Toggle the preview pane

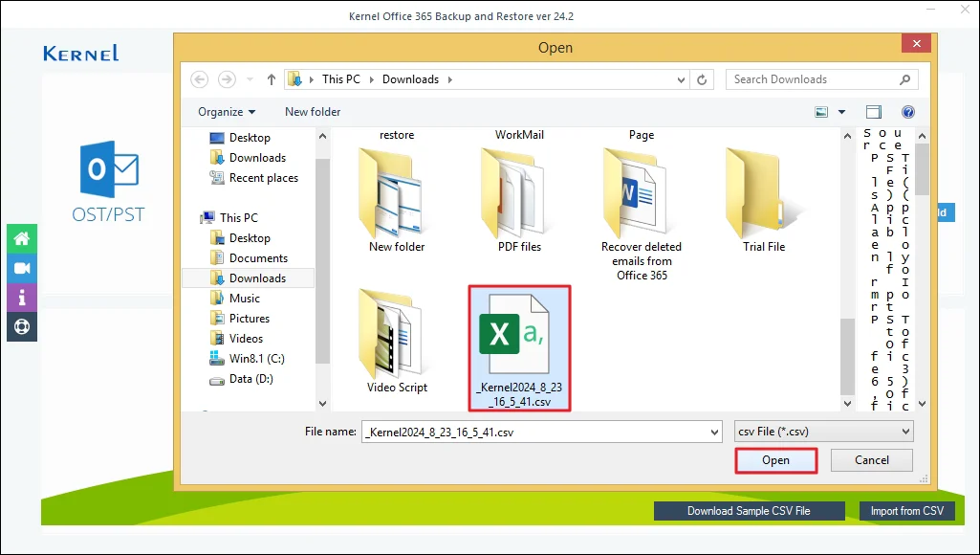[874, 112]
